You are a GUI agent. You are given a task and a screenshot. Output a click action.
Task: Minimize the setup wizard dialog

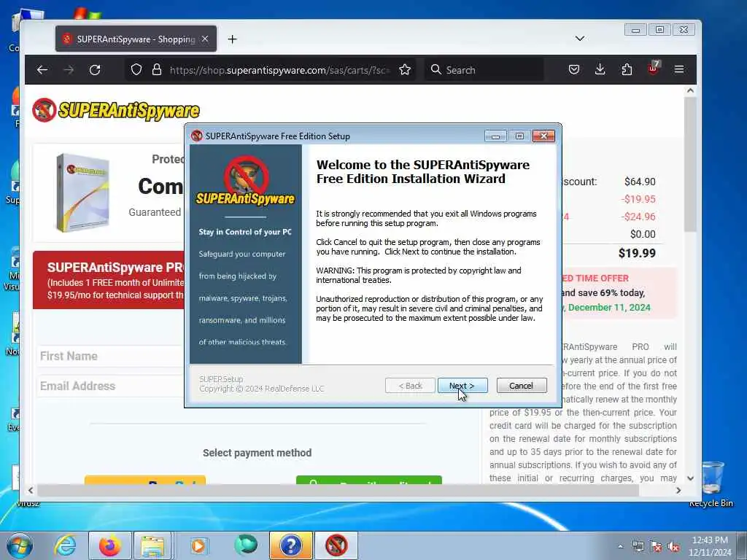click(495, 136)
